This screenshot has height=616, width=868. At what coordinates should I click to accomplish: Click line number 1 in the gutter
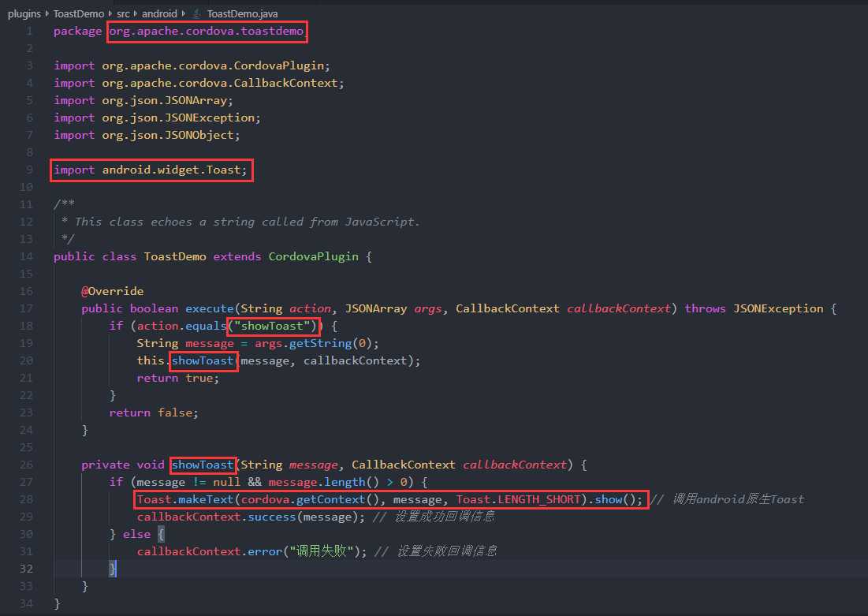[29, 31]
